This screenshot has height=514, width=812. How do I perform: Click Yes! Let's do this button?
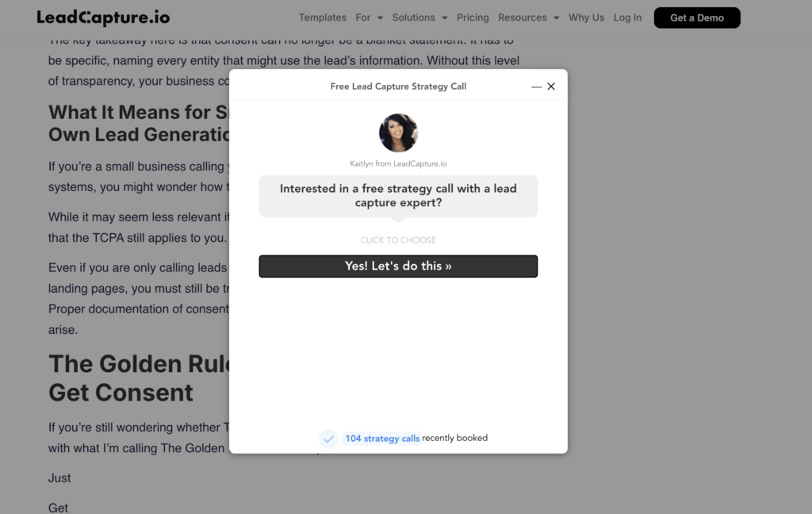coord(398,267)
